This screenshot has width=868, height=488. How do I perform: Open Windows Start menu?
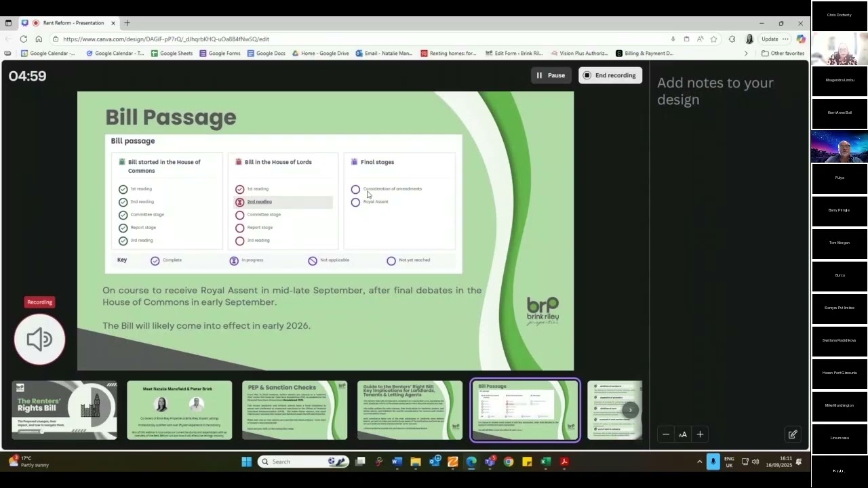tap(246, 462)
